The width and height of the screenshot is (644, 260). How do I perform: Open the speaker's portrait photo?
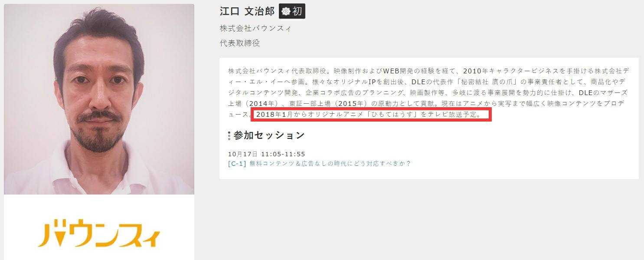pos(99,99)
